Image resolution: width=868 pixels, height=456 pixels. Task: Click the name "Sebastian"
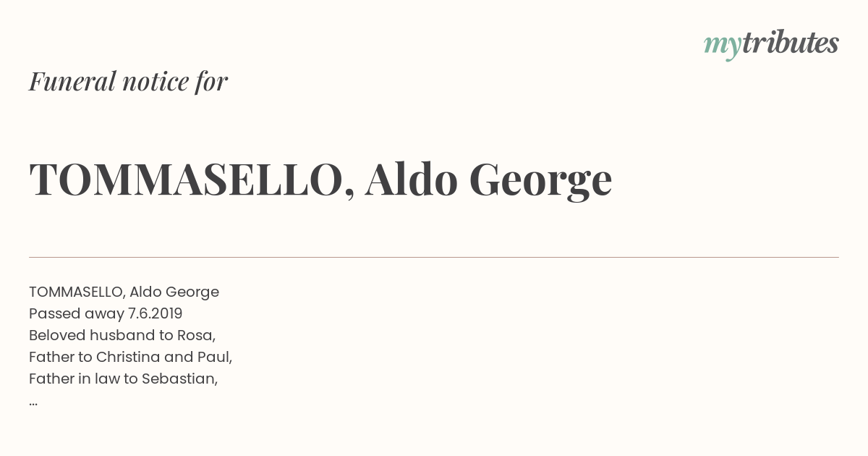pos(180,379)
